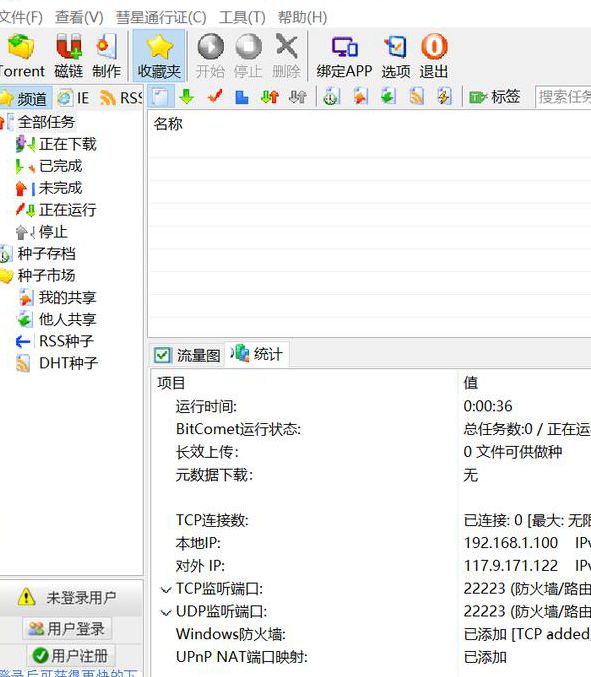Add a magnet link (磁链)
591x677 pixels.
point(68,56)
